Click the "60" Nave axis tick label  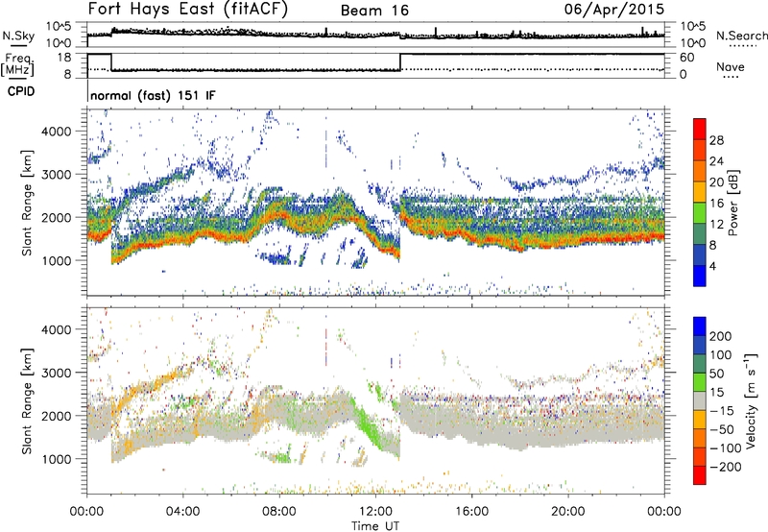click(x=686, y=58)
